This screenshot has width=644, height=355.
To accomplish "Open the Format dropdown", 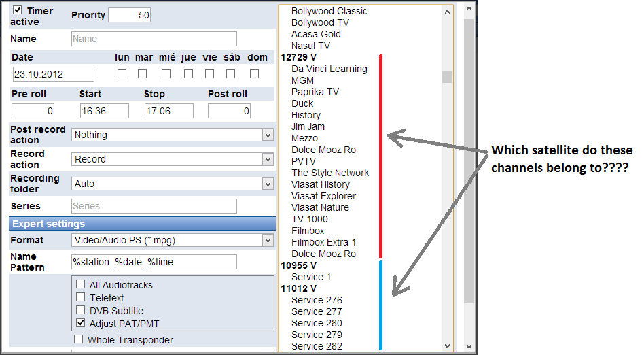I will pyautogui.click(x=173, y=240).
